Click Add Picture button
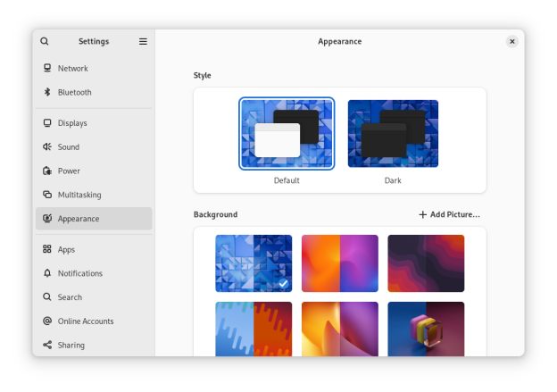The width and height of the screenshot is (557, 392). 449,214
